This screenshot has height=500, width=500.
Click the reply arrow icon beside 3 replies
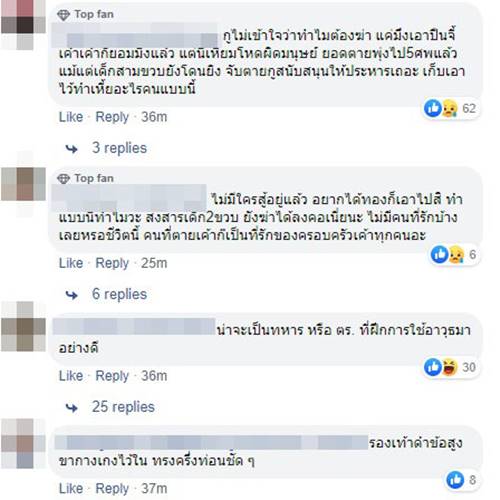click(x=72, y=149)
